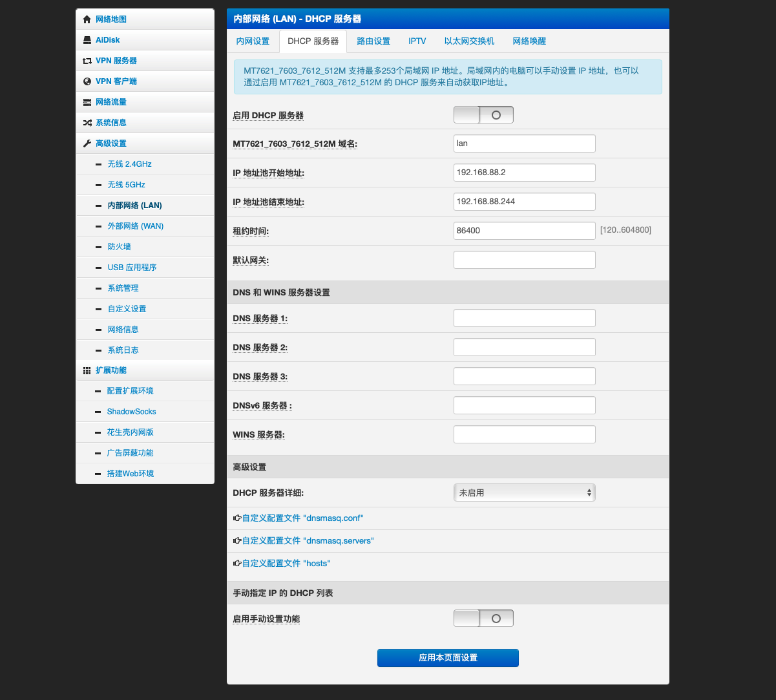Toggle the 启用手动设置功能 switch
The image size is (776, 700).
tap(483, 619)
